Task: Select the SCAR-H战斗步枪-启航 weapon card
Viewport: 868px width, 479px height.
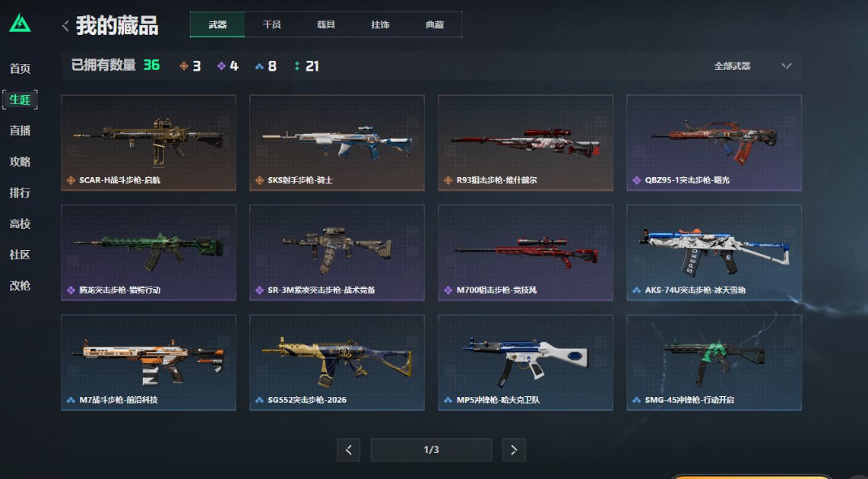Action: point(148,143)
